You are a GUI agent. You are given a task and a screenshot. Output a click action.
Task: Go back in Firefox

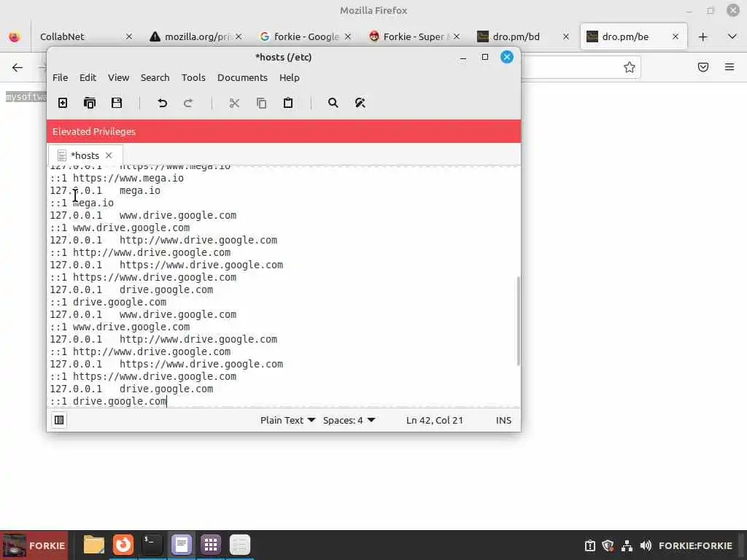click(18, 68)
